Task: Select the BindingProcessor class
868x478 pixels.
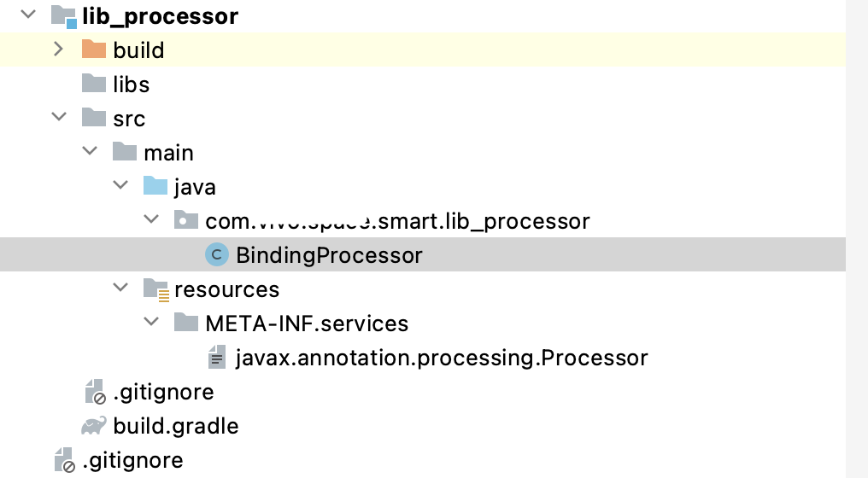Action: coord(329,254)
